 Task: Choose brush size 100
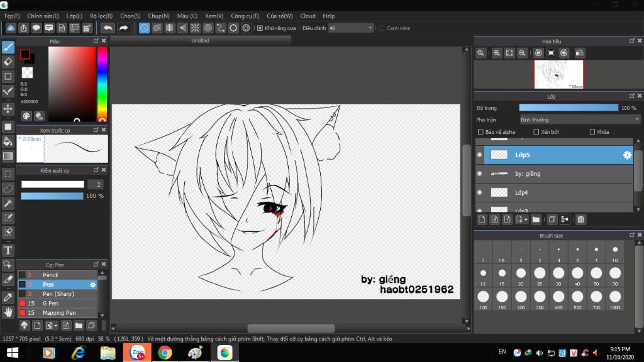click(483, 299)
